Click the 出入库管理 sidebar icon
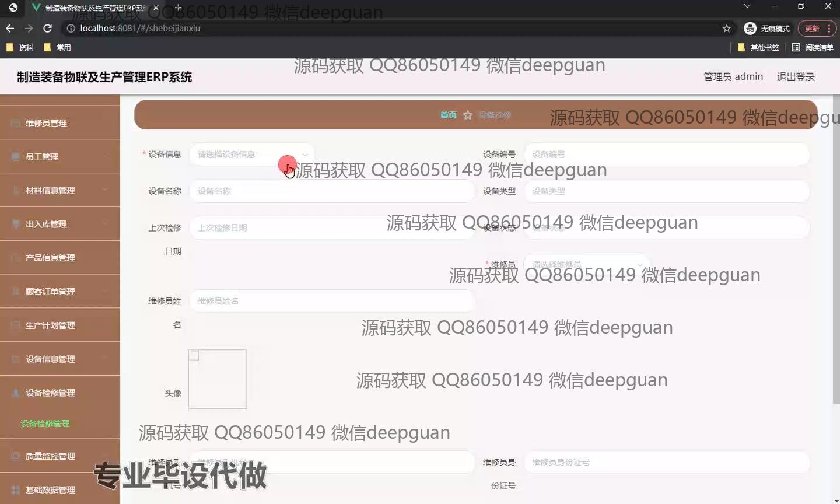The image size is (840, 504). pos(16,224)
